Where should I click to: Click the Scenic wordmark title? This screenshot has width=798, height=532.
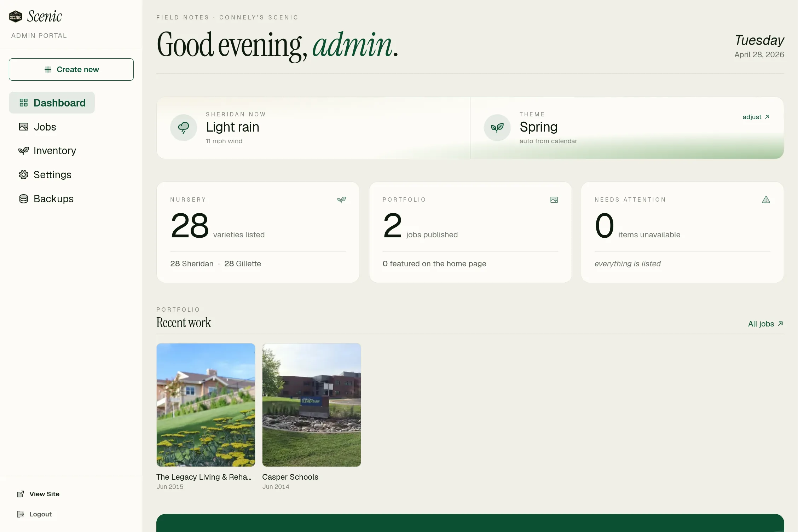pos(45,16)
